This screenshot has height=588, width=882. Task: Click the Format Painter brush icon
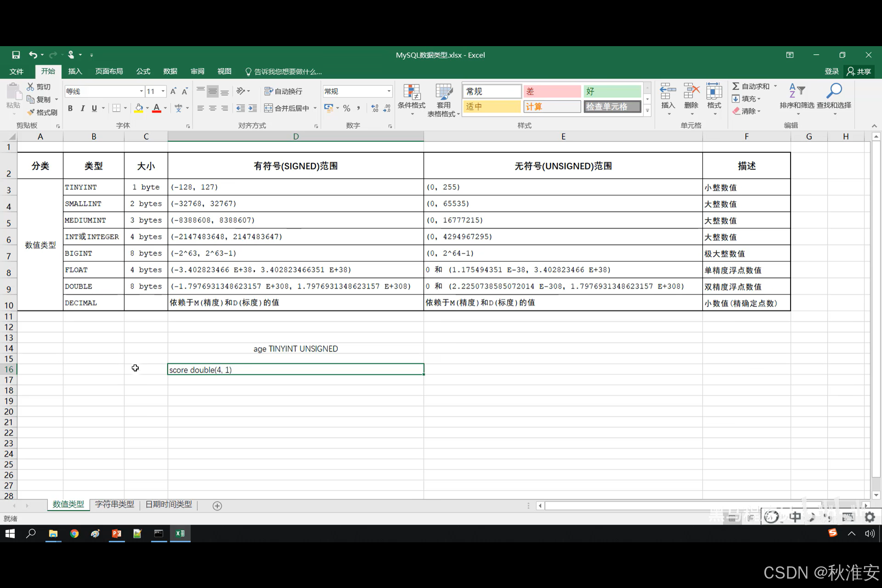pyautogui.click(x=31, y=112)
